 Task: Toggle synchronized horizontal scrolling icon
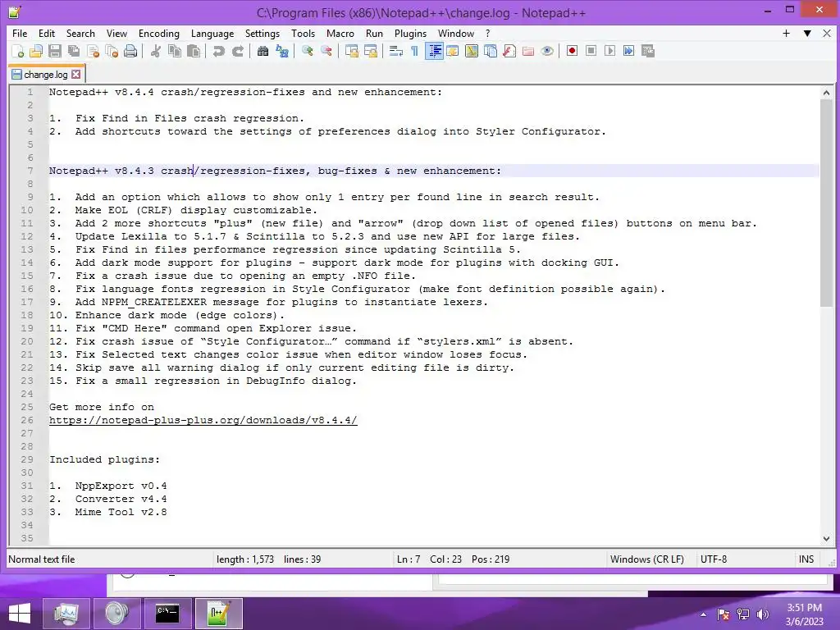click(371, 51)
